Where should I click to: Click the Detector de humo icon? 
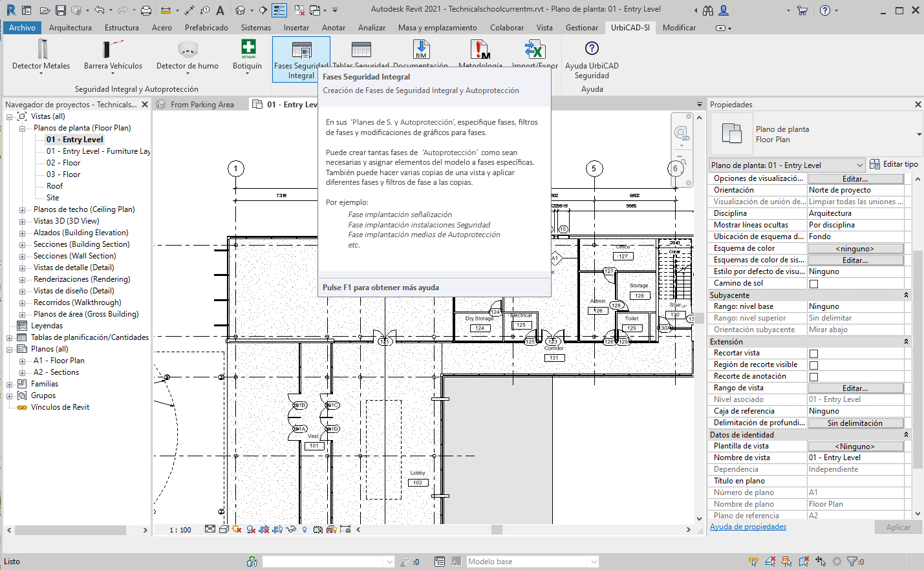pyautogui.click(x=187, y=50)
